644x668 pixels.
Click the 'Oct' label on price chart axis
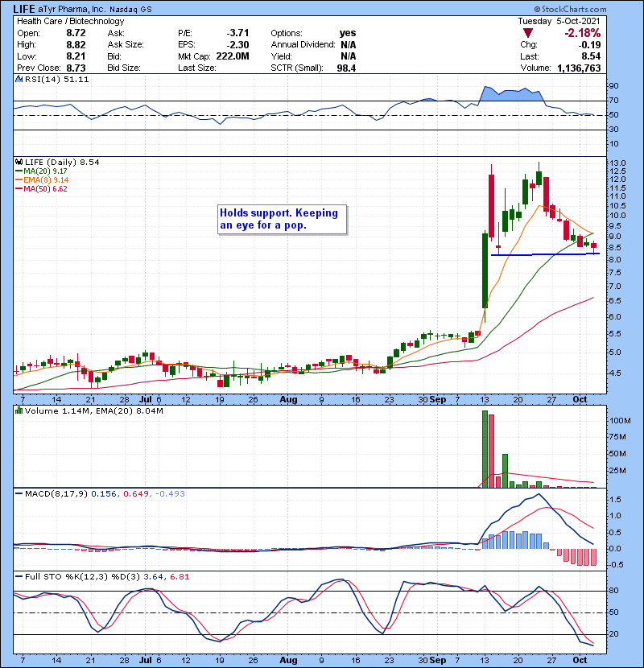580,400
